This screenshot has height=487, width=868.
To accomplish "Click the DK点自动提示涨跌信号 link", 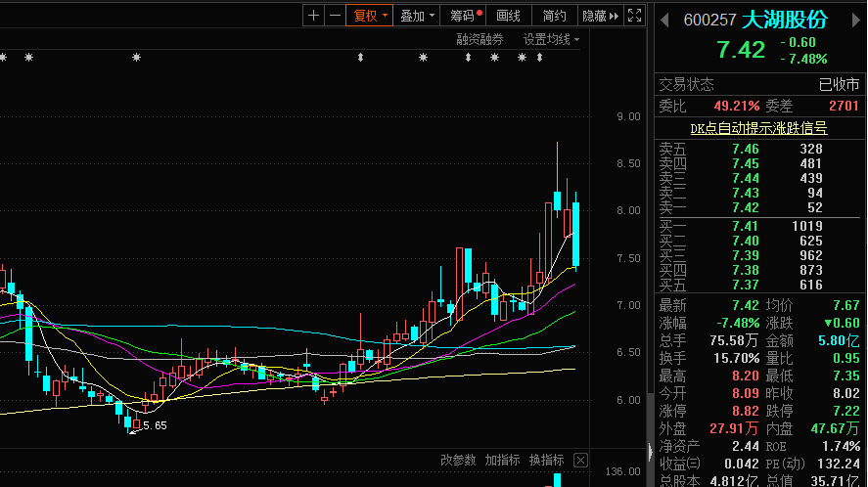I will coord(758,128).
